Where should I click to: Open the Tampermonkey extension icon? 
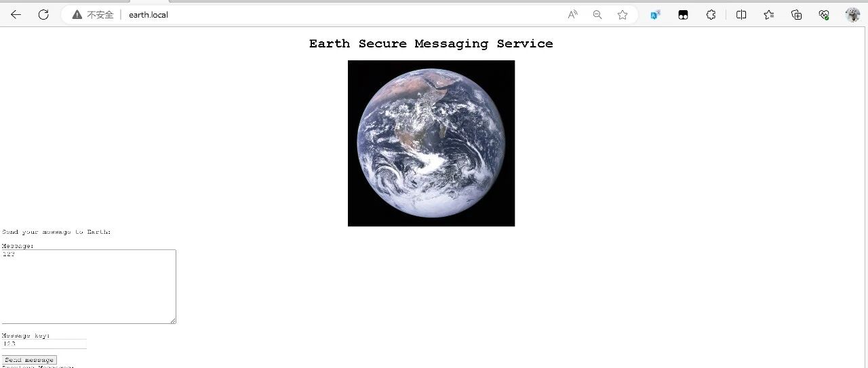pyautogui.click(x=684, y=14)
